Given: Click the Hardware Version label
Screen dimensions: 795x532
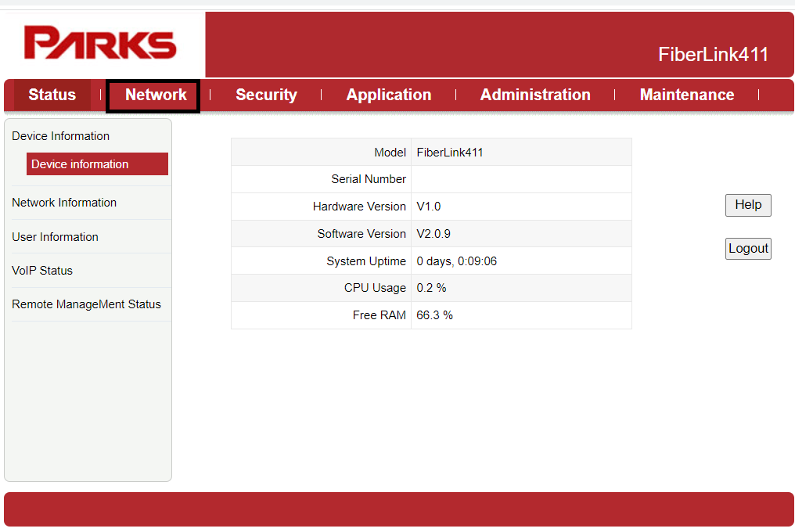Looking at the screenshot, I should 359,207.
